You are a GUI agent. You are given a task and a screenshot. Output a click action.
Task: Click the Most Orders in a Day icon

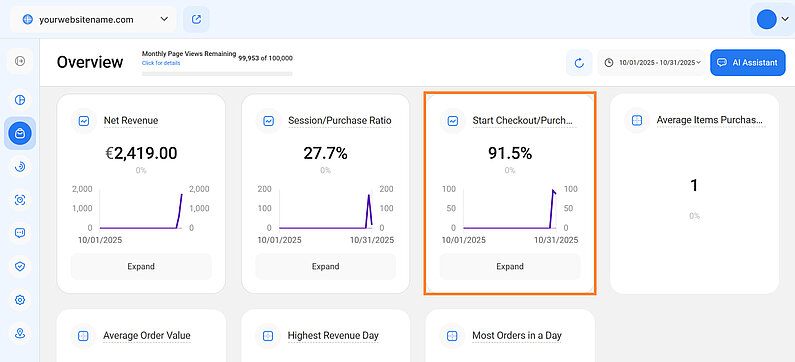click(x=453, y=336)
